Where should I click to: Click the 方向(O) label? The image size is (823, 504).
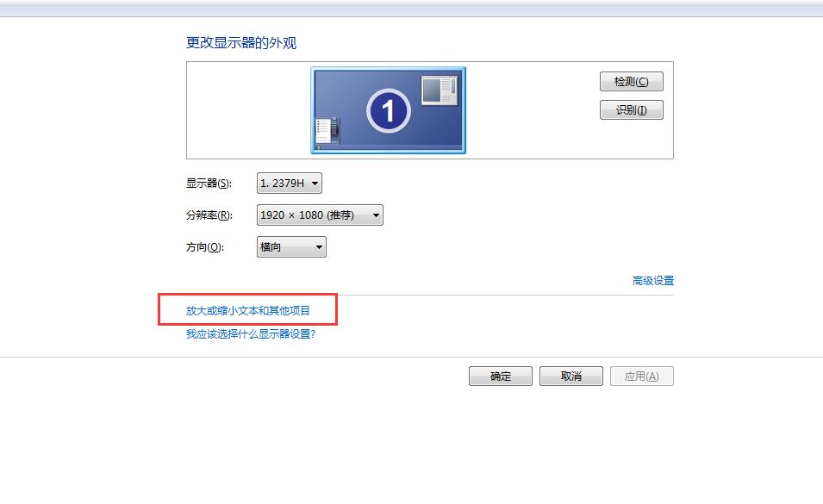[205, 247]
